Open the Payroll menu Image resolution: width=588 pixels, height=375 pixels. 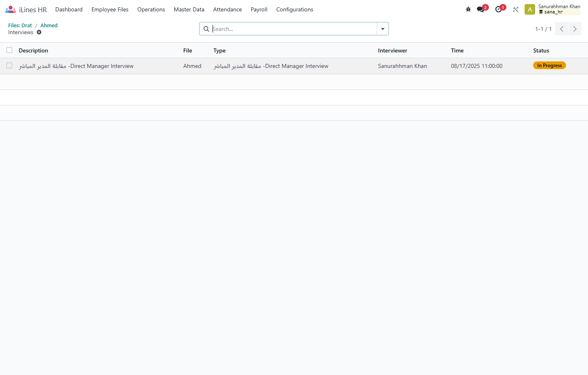click(x=259, y=9)
